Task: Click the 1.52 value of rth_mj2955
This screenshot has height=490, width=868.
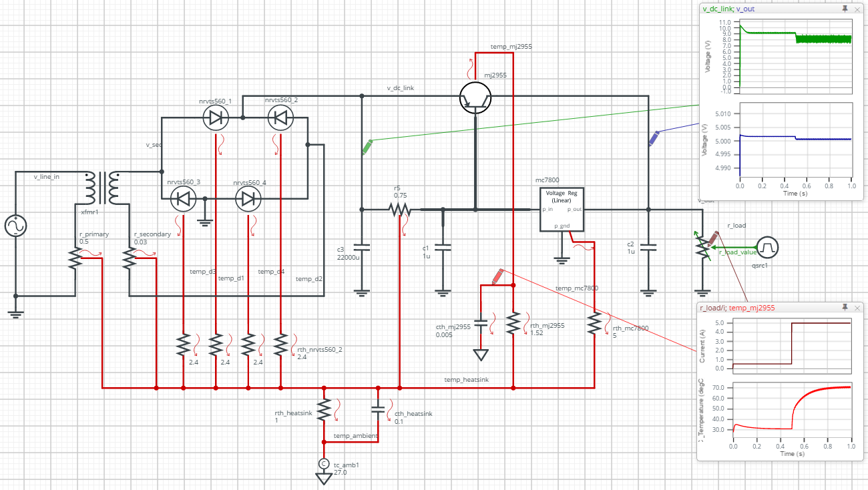Action: click(537, 332)
